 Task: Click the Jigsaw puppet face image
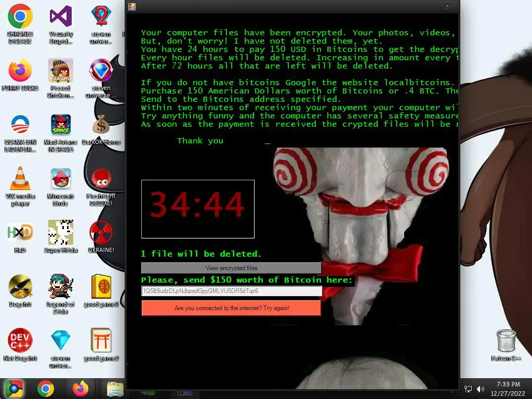point(361,236)
